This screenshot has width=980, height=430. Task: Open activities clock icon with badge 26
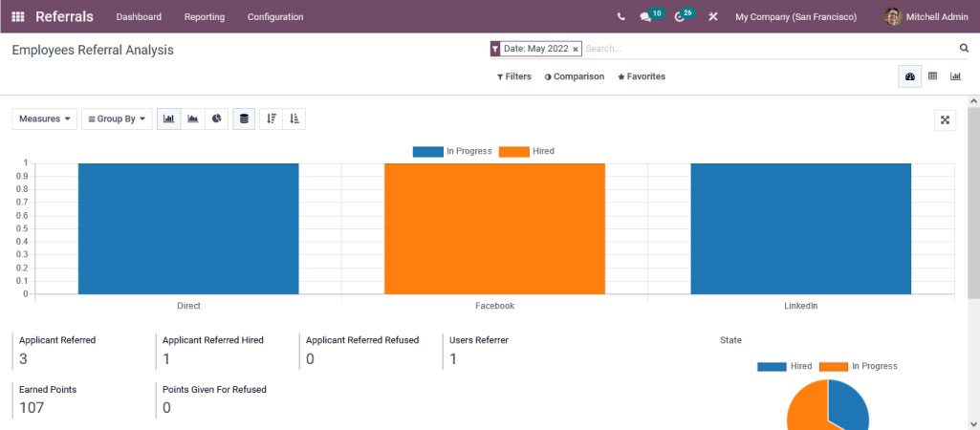pyautogui.click(x=685, y=15)
